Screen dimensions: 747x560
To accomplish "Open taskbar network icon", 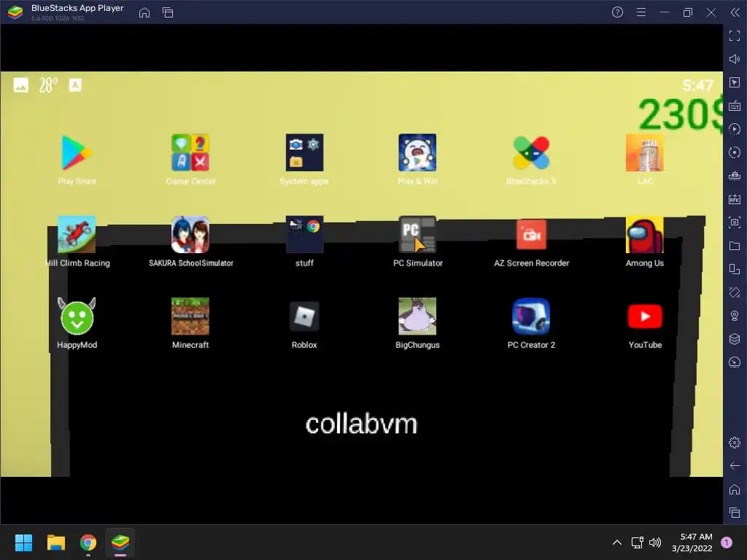I will pyautogui.click(x=637, y=542).
